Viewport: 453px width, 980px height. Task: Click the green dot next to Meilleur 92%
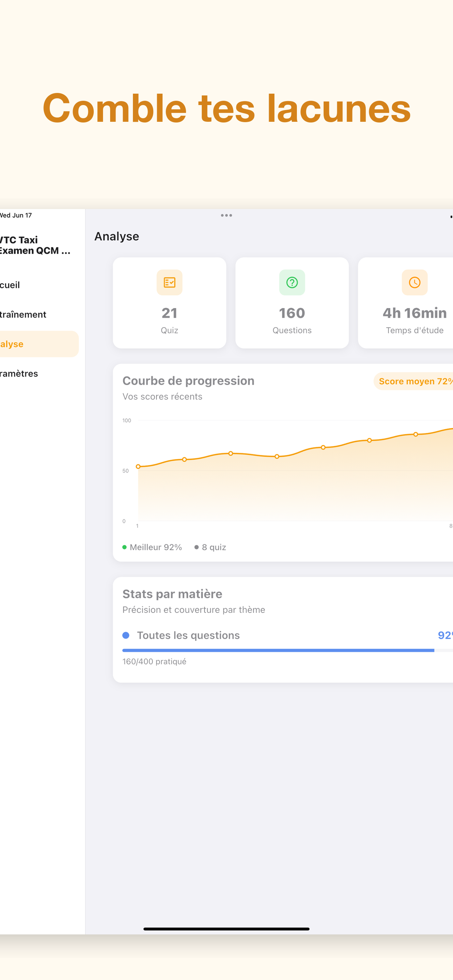point(124,547)
